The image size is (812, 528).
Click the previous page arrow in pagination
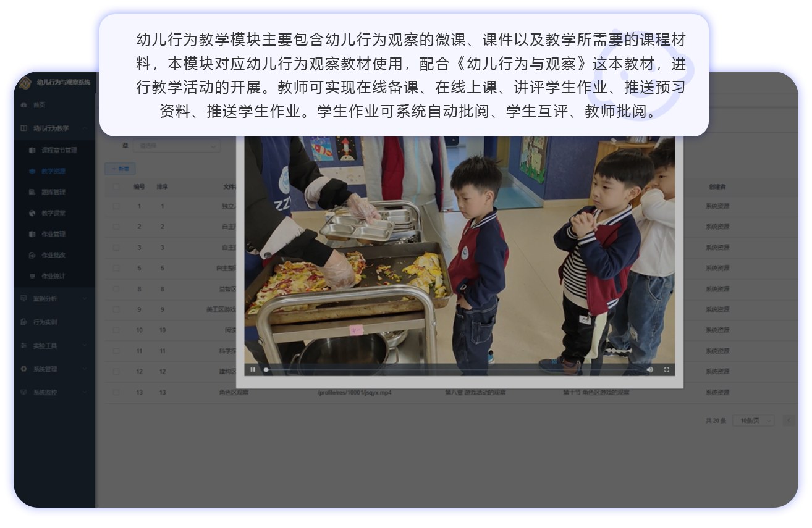pyautogui.click(x=788, y=421)
